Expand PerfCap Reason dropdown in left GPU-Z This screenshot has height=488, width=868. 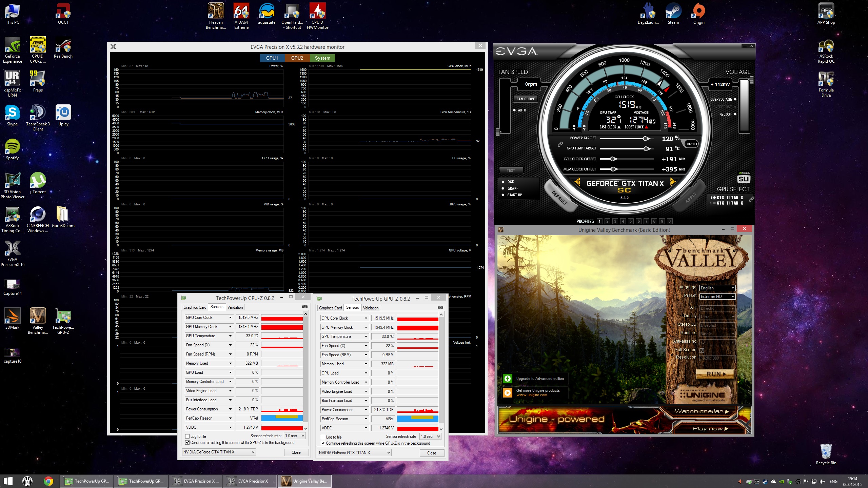230,418
